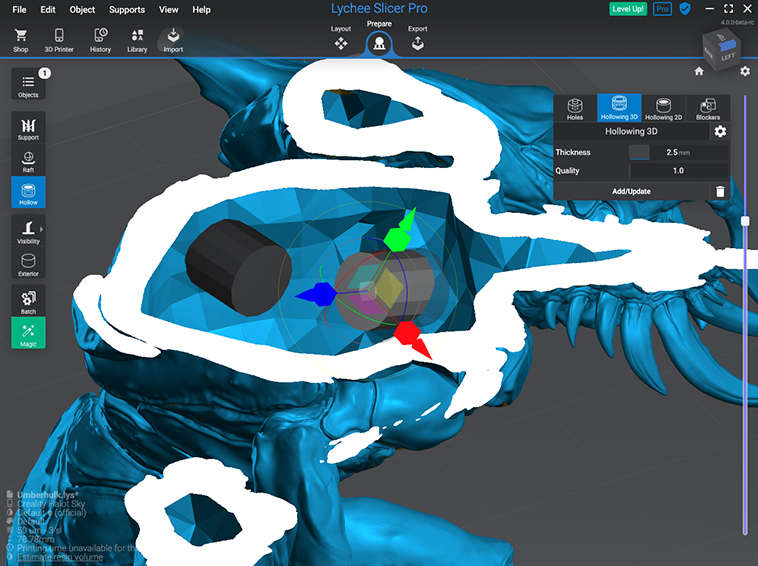Click the Pro badge

coord(662,9)
